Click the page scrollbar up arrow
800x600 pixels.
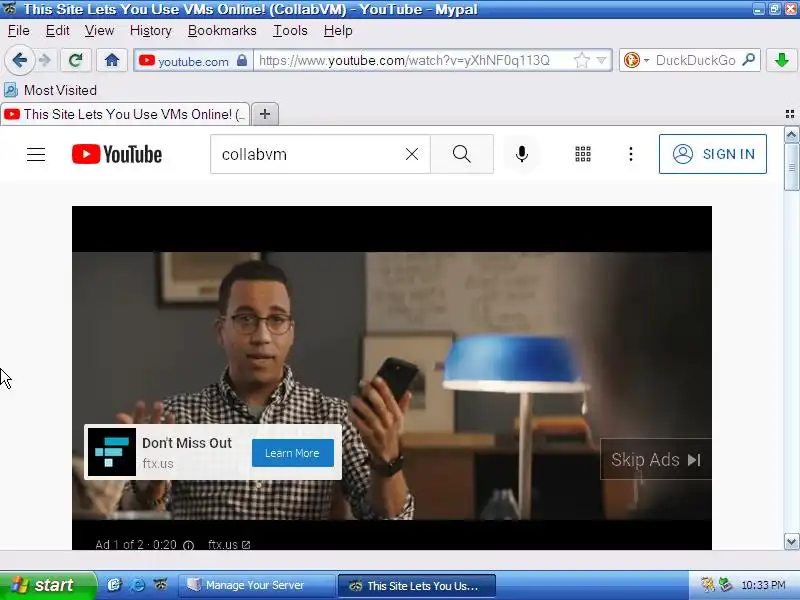(791, 135)
